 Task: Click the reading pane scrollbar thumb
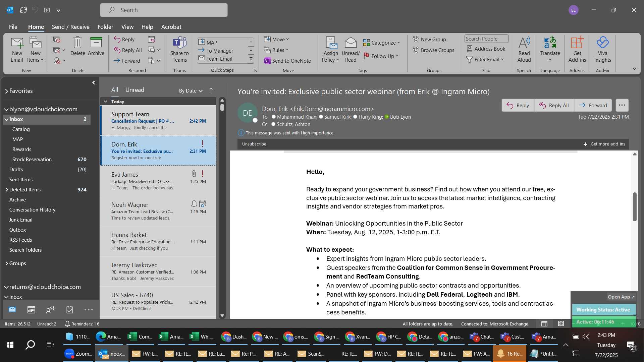(635, 207)
